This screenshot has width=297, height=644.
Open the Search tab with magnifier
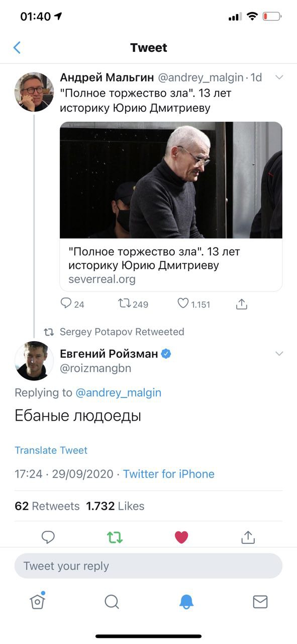112,601
